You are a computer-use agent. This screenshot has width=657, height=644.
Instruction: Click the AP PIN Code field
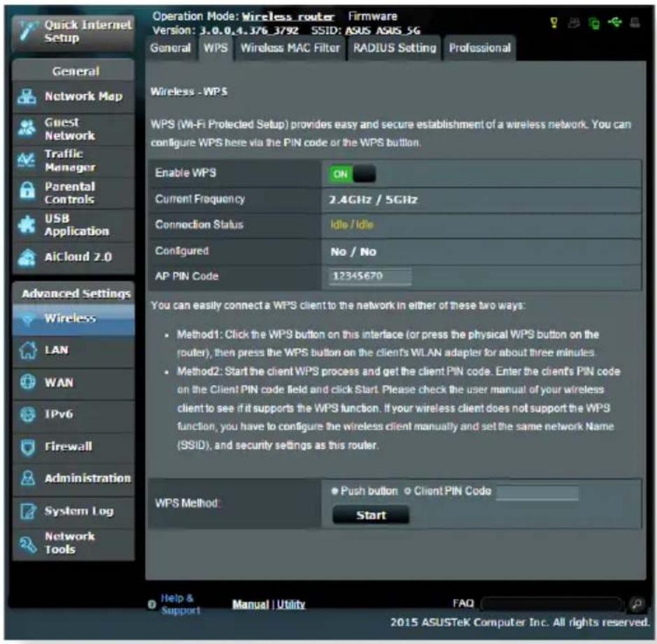(370, 276)
